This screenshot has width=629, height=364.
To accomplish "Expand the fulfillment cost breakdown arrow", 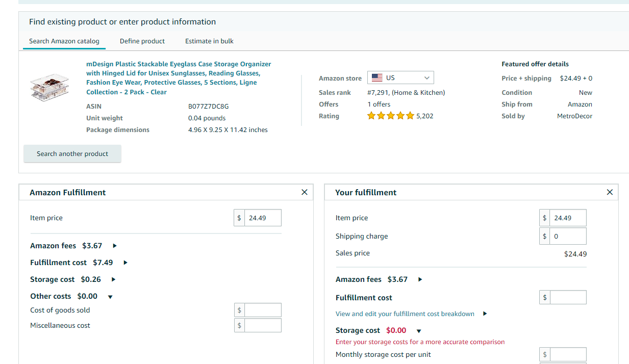I will click(485, 314).
